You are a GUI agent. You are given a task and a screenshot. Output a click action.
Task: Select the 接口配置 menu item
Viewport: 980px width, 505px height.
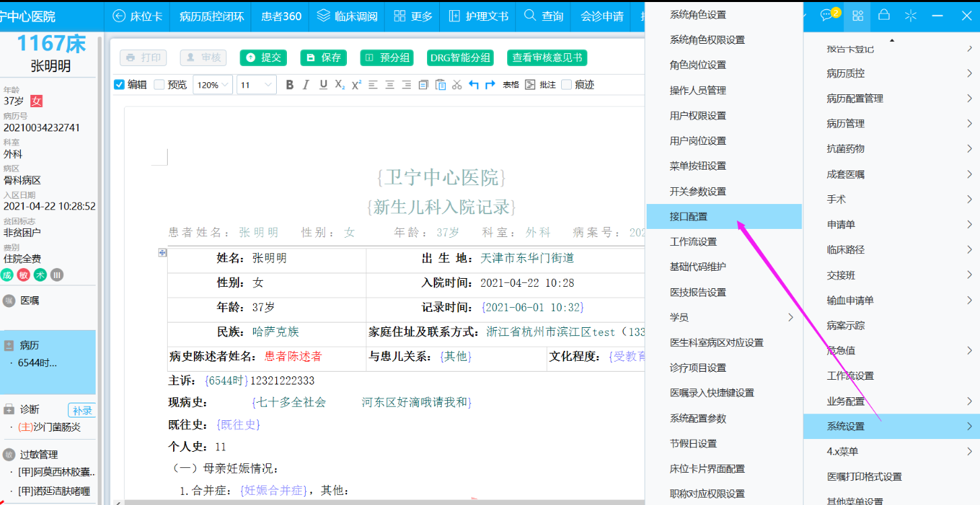724,217
